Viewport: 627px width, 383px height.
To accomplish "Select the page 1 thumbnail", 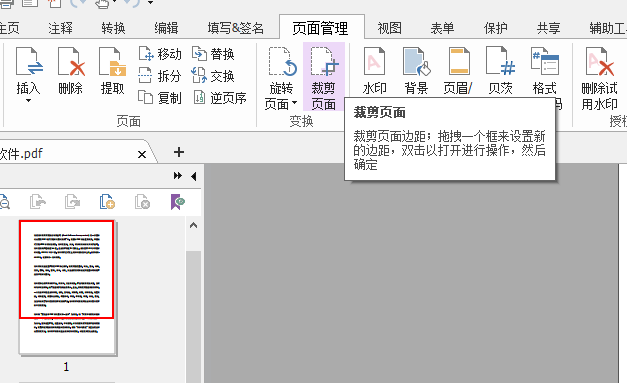I will click(67, 287).
